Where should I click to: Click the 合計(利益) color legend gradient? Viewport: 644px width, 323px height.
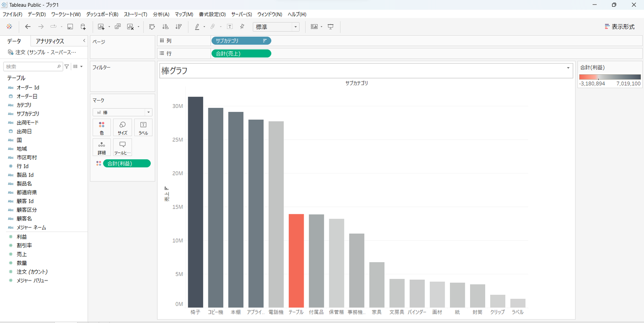[610, 77]
